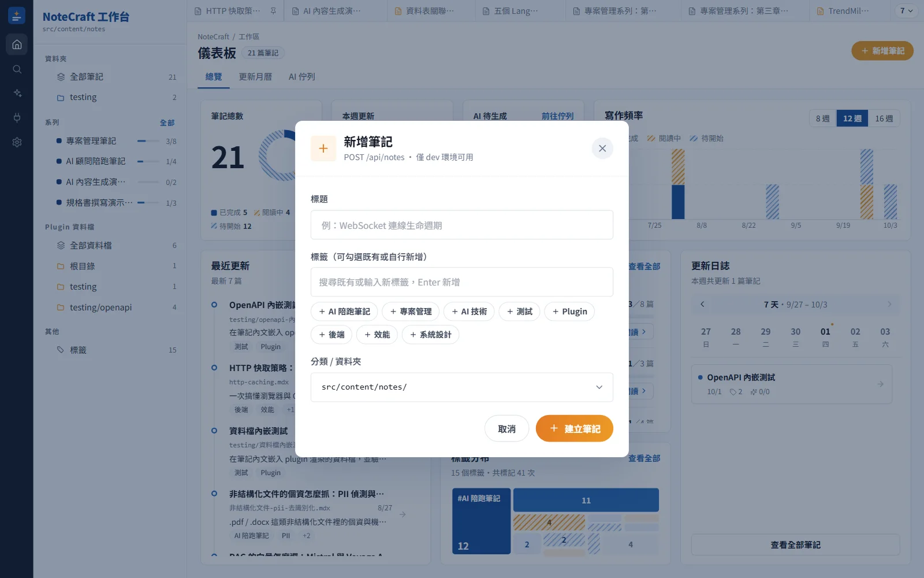Toggle the AI 陪跑筆記 tag chip

[x=344, y=312]
